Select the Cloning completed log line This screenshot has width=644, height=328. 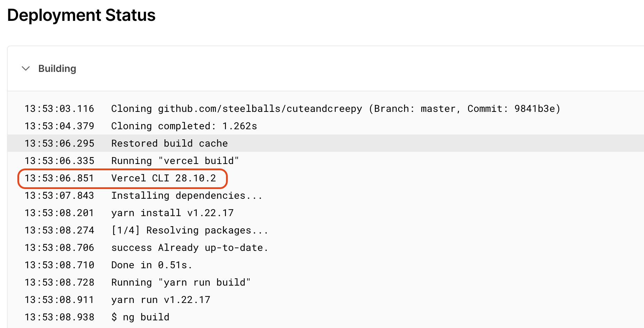(x=325, y=126)
